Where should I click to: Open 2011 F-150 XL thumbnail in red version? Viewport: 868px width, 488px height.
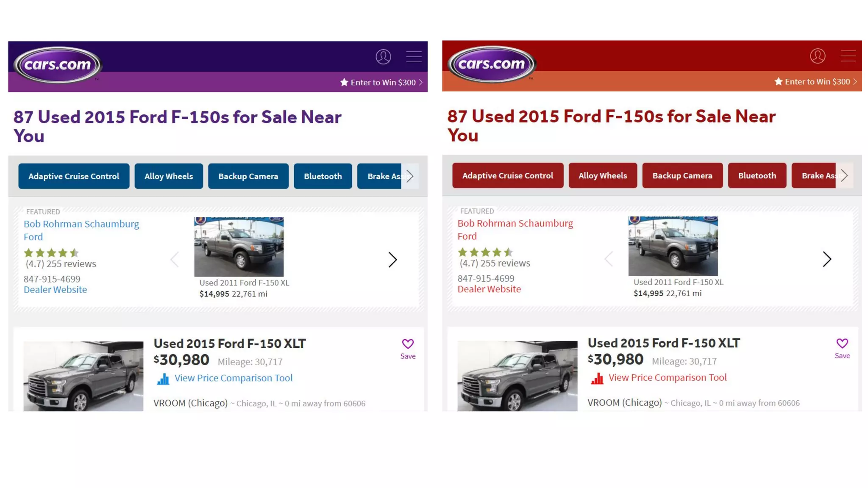(673, 247)
